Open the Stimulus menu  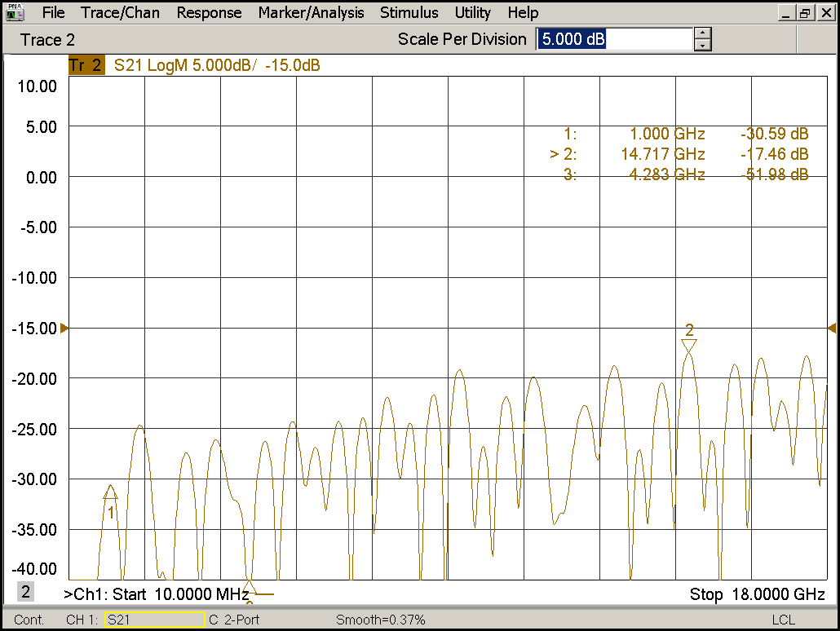pos(409,12)
